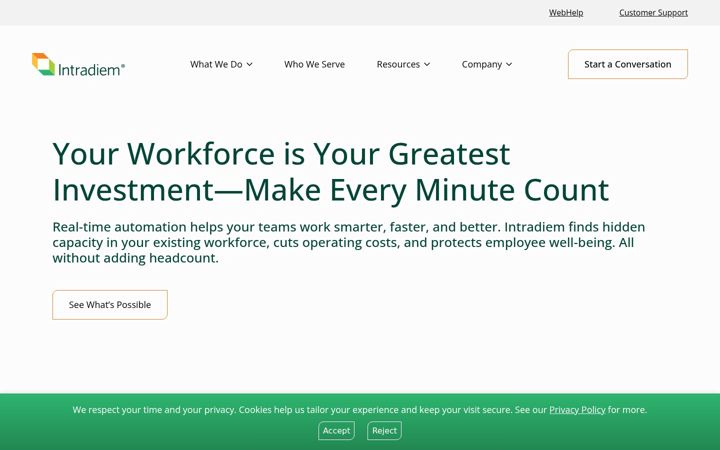
Task: Open the WebHelp link
Action: pos(566,13)
